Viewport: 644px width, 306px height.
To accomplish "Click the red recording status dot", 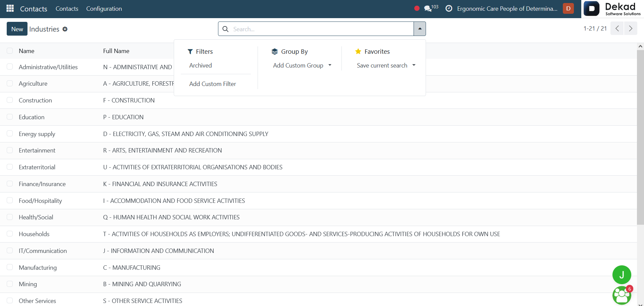I will pyautogui.click(x=417, y=8).
